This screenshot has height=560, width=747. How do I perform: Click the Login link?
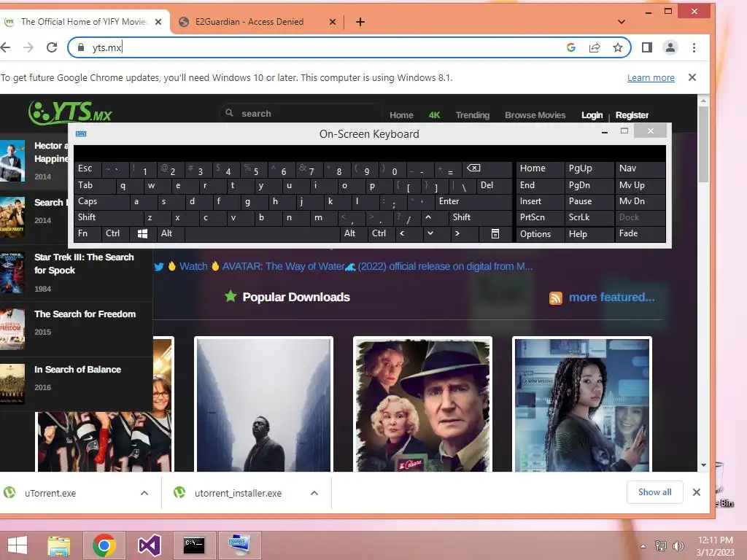pos(592,115)
